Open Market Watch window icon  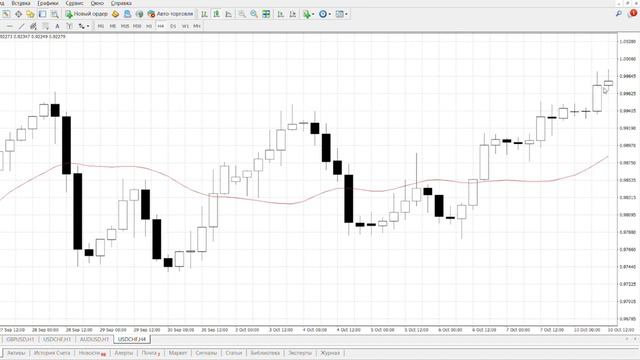(x=6, y=14)
